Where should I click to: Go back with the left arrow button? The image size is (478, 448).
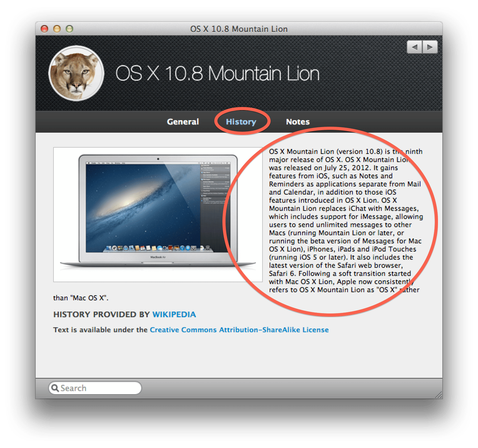(x=414, y=47)
